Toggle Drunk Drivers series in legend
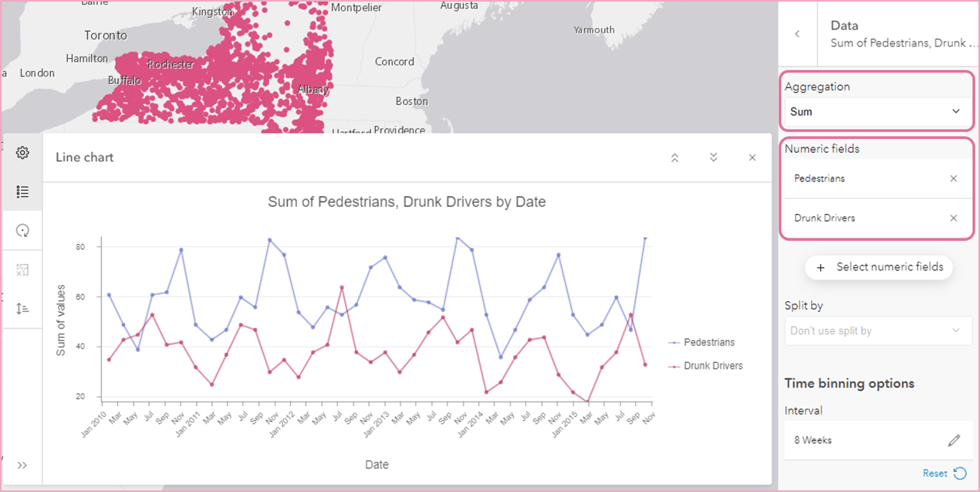980x492 pixels. point(712,365)
